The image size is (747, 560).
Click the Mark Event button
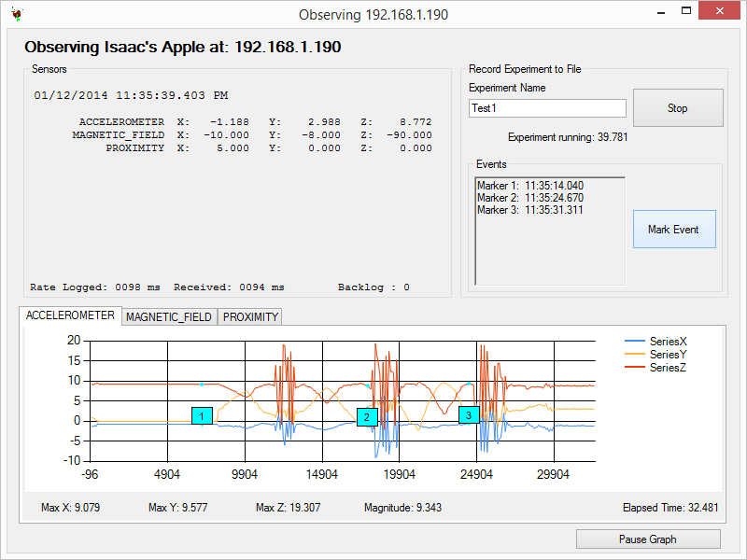click(674, 229)
